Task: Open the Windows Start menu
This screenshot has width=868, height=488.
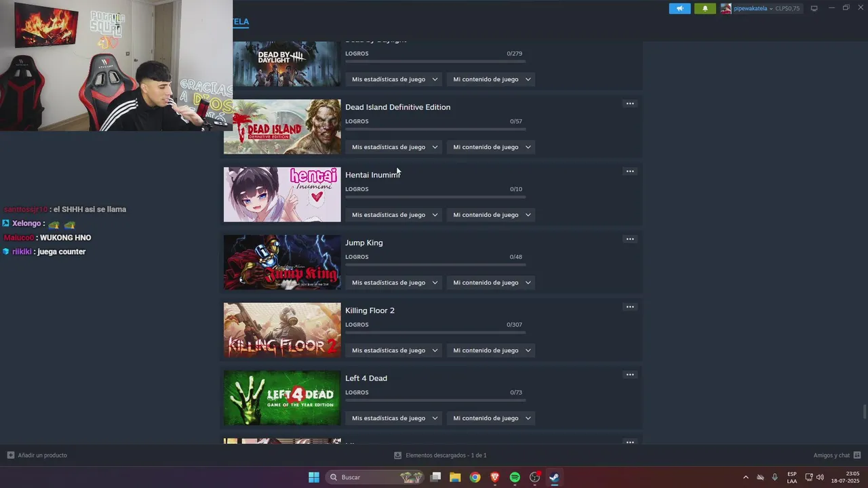Action: [x=314, y=477]
